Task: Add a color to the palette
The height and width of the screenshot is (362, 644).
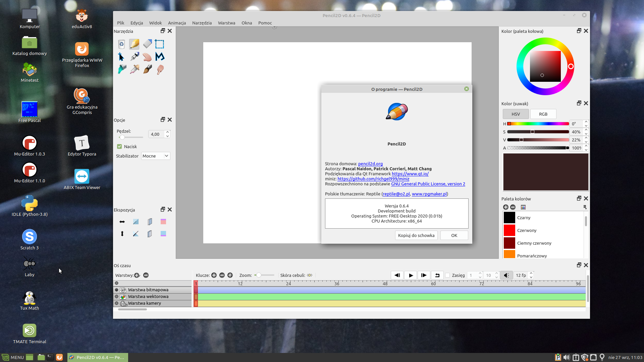Action: (506, 207)
